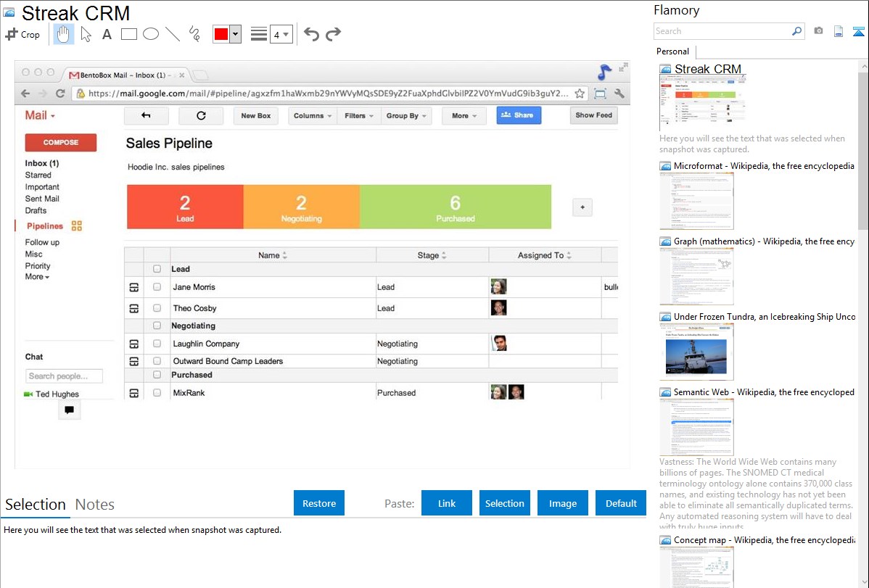This screenshot has width=869, height=588.
Task: Open the red color dropdown arrow
Action: click(x=235, y=34)
